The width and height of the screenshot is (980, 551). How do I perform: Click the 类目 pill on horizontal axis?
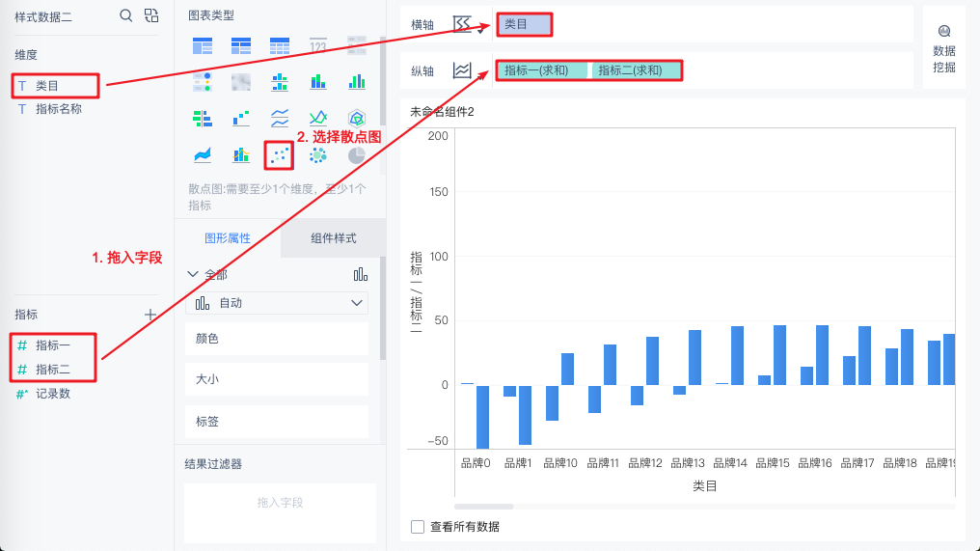525,24
